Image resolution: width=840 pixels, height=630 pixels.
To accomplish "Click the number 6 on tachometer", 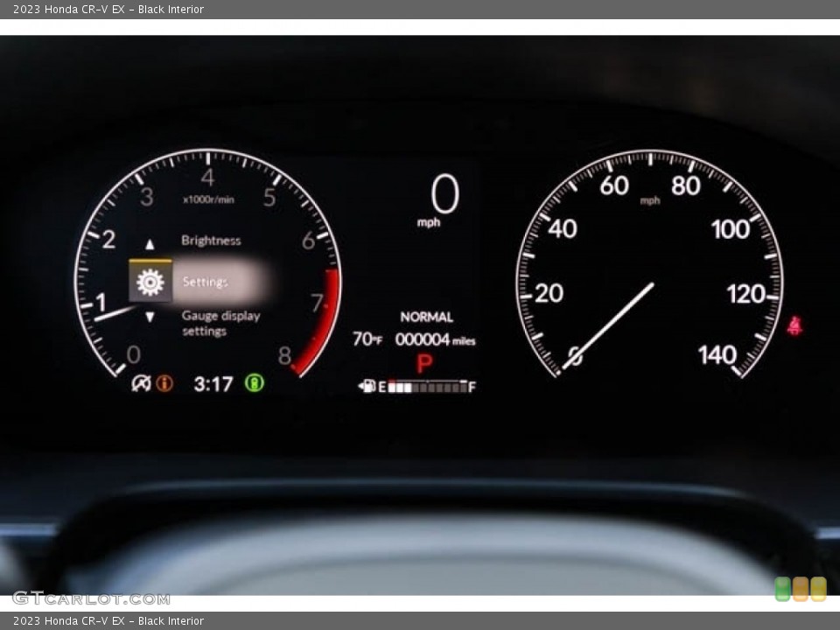I will point(309,241).
